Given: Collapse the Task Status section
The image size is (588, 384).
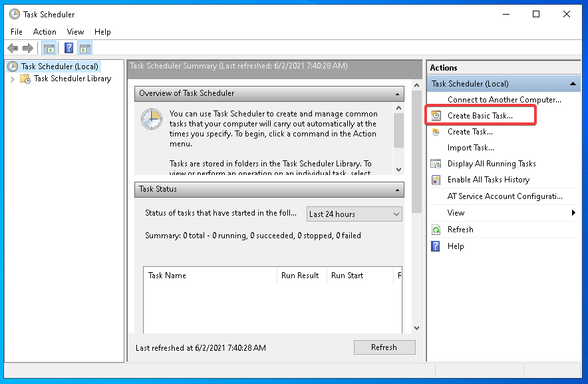Looking at the screenshot, I should coord(397,190).
